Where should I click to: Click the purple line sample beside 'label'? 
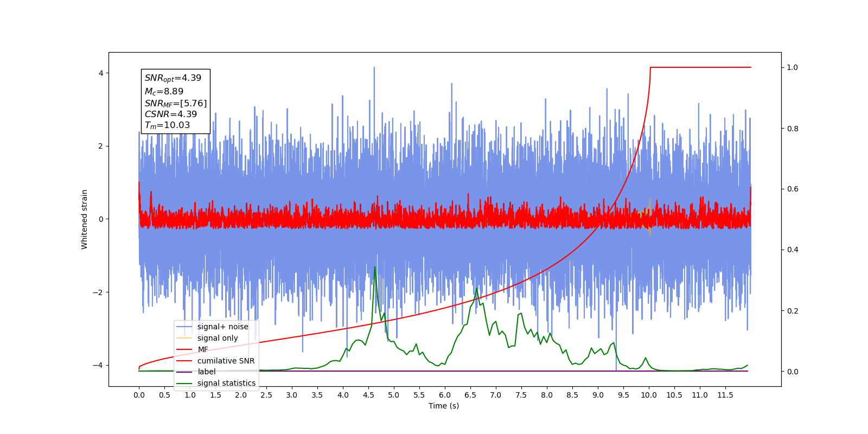184,372
